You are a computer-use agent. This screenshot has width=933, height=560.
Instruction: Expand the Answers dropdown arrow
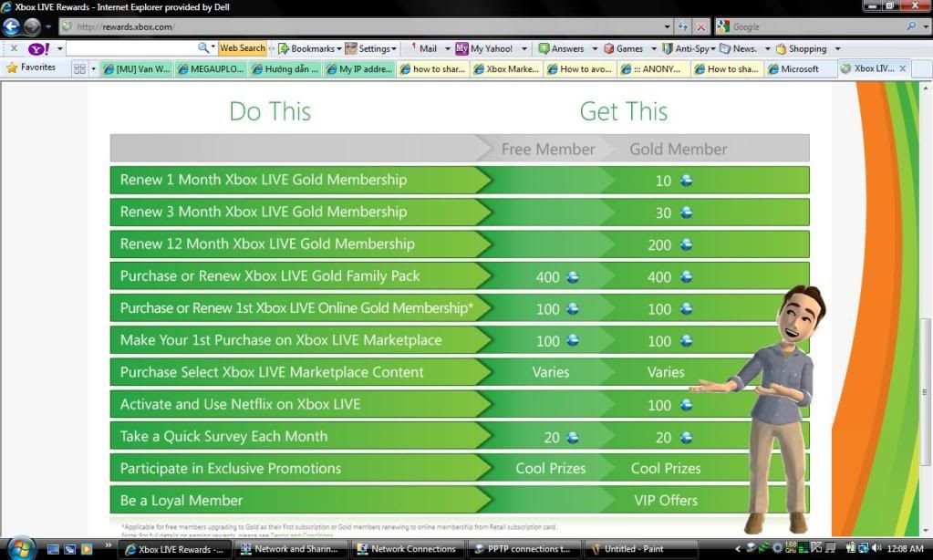pos(595,49)
